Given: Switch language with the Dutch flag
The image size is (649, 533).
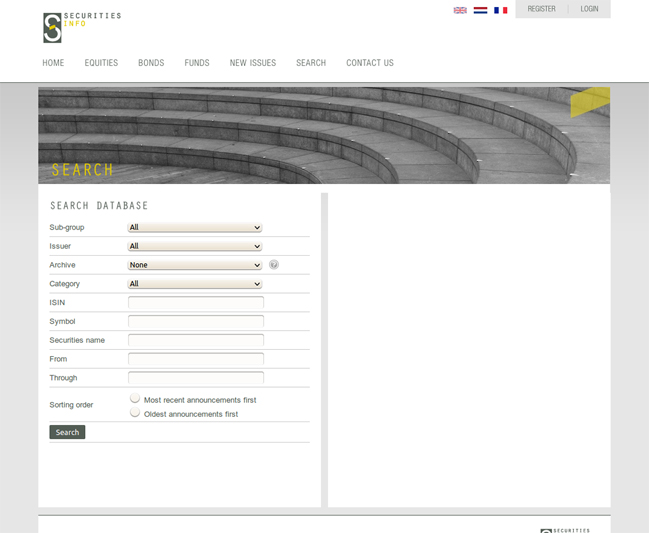Looking at the screenshot, I should point(480,10).
